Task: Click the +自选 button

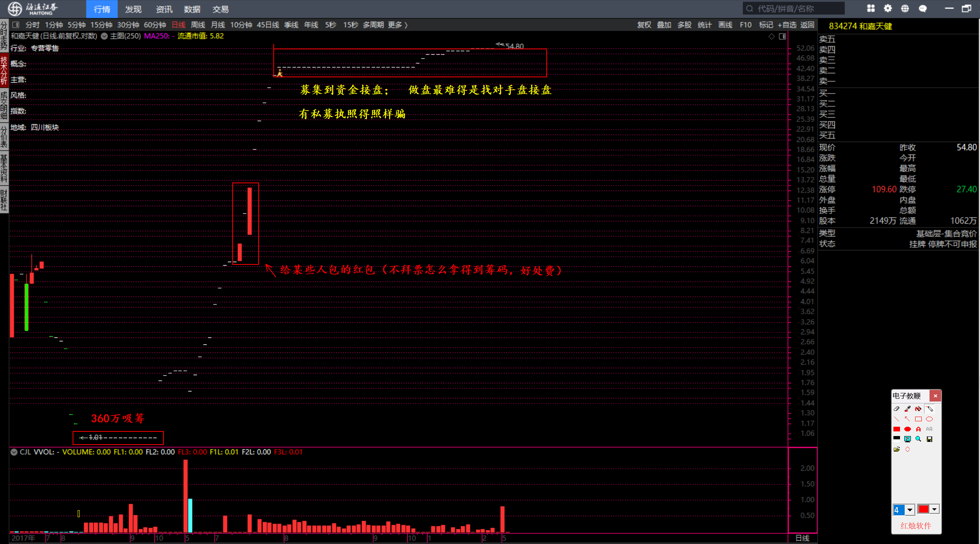Action: pyautogui.click(x=787, y=25)
